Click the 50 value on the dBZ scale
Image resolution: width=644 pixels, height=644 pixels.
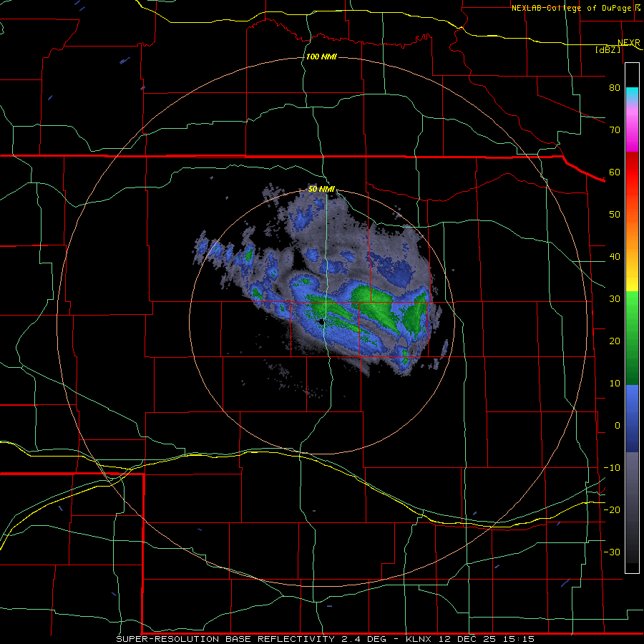point(615,215)
